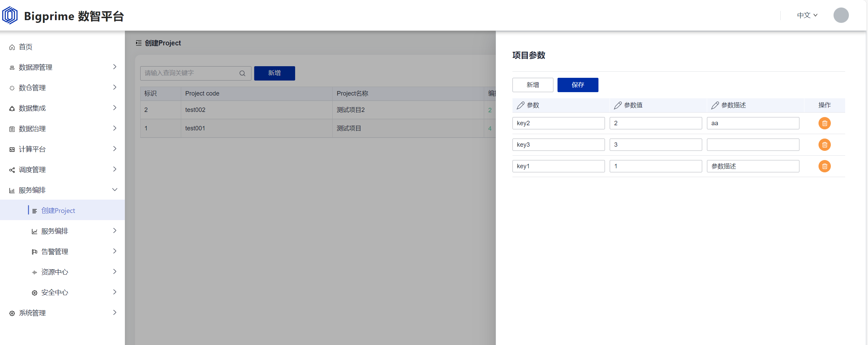Screen dimensions: 868x345
Task: Open the 安全中心 submenu item
Action: click(x=62, y=292)
